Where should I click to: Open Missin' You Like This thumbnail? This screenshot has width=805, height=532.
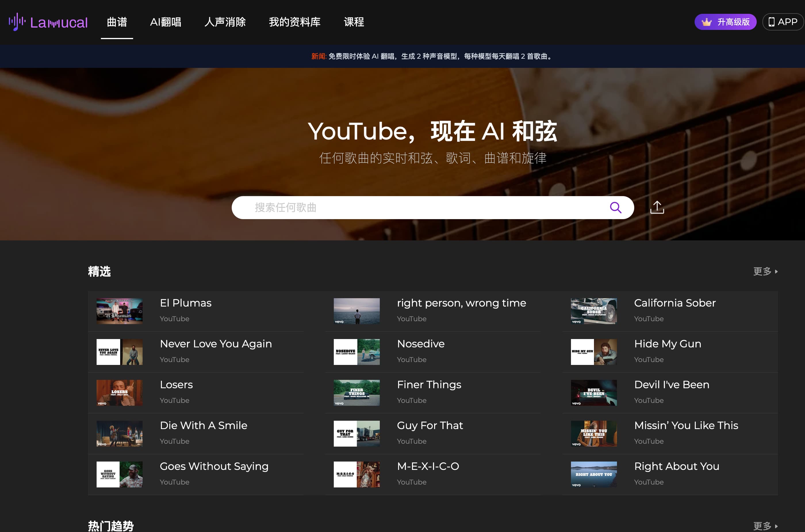tap(594, 434)
